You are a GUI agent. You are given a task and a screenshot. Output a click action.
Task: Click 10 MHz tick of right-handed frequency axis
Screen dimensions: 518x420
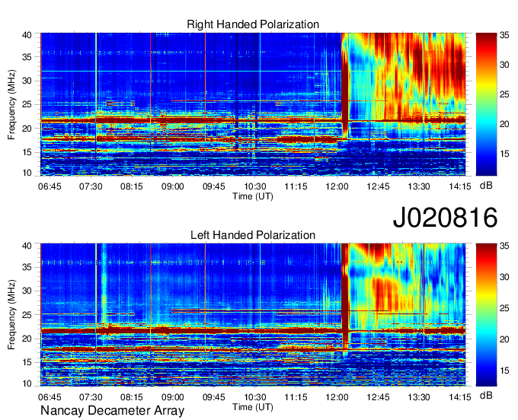tap(27, 173)
